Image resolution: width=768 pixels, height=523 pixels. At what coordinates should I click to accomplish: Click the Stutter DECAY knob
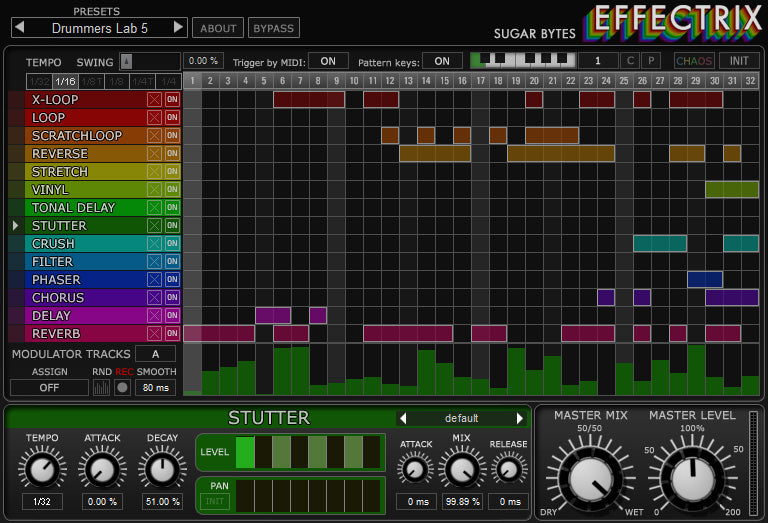162,470
